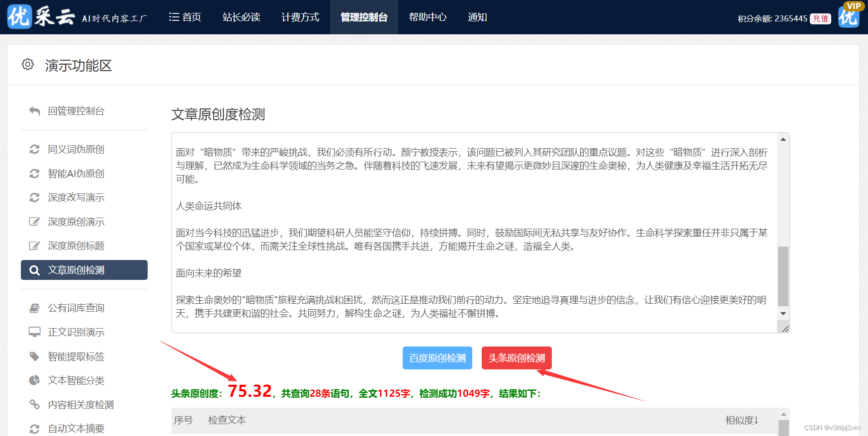Open 智能提取标签 in the sidebar
This screenshot has height=436, width=868.
(76, 356)
